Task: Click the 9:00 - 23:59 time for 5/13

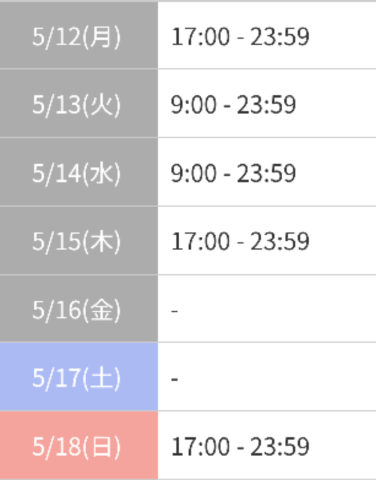Action: click(x=233, y=105)
